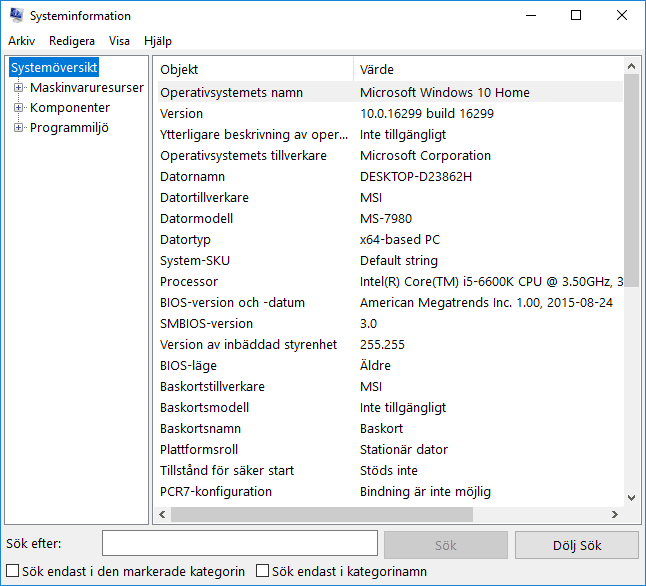This screenshot has height=586, width=646.
Task: Click the value 'Stationär dator'
Action: (x=403, y=450)
